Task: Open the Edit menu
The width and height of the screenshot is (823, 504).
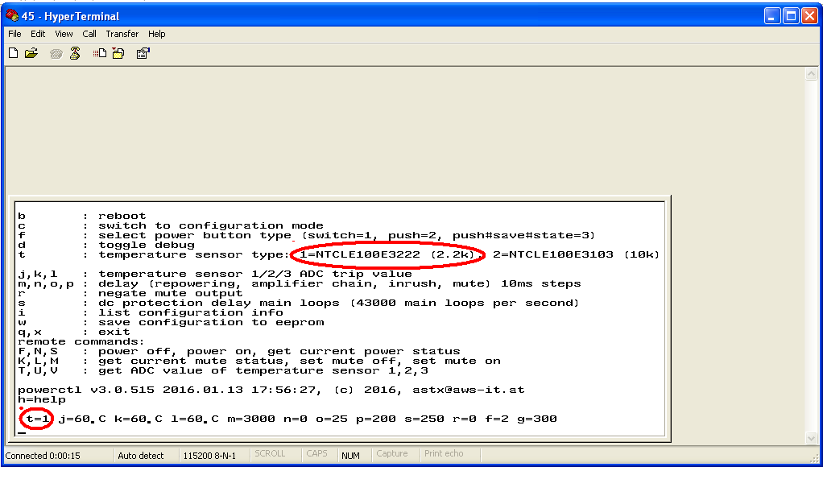Action: click(38, 34)
